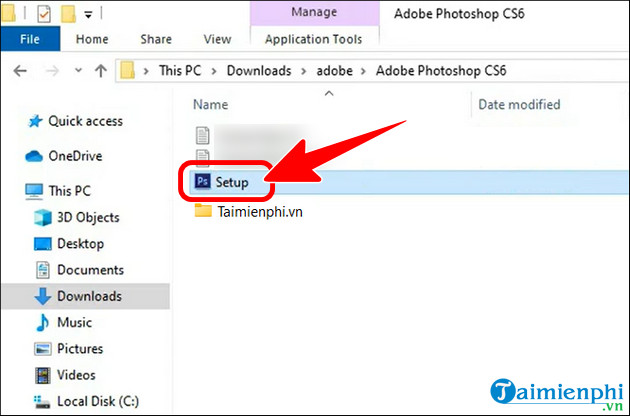The image size is (630, 416).
Task: Expand chevron after This PC breadcrumb
Action: pyautogui.click(x=214, y=71)
